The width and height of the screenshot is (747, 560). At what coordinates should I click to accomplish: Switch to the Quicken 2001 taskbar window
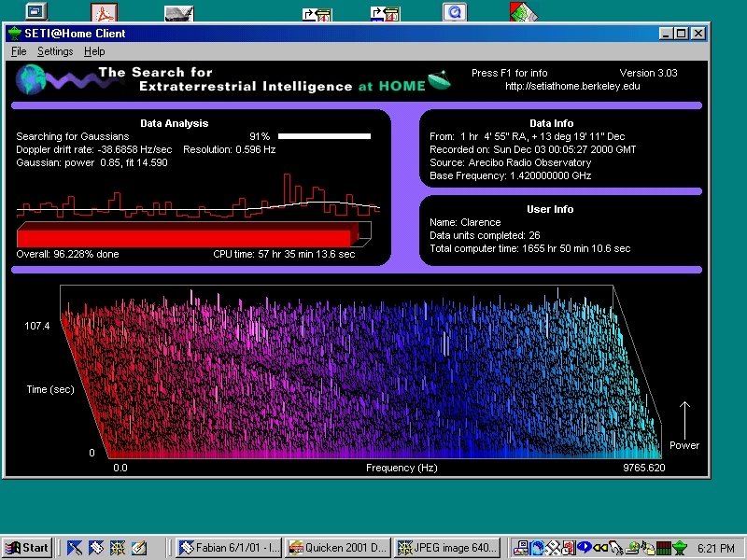[x=338, y=548]
